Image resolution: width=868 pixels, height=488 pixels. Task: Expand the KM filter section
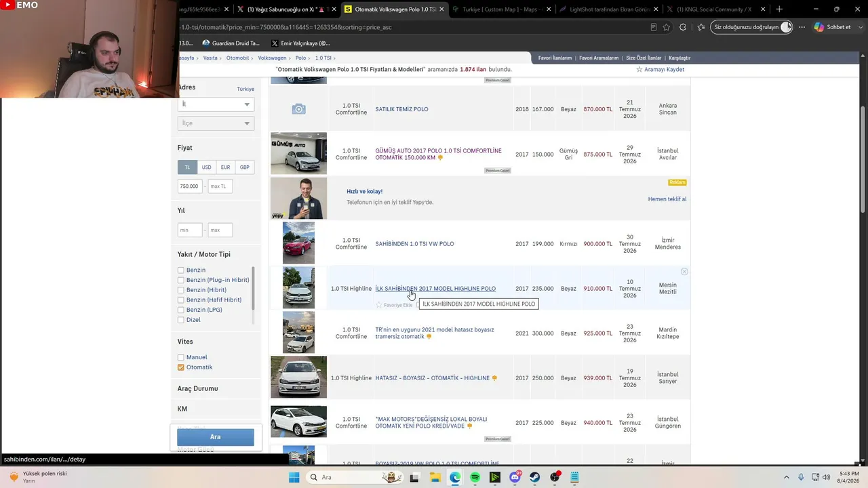pyautogui.click(x=182, y=409)
